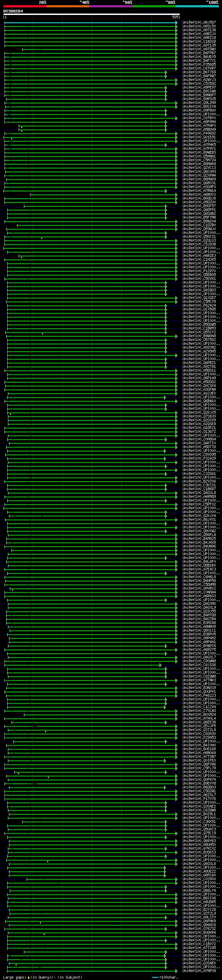Click the green ~80% identity legend segment
This screenshot has width=222, height=980.
pos(154,6)
